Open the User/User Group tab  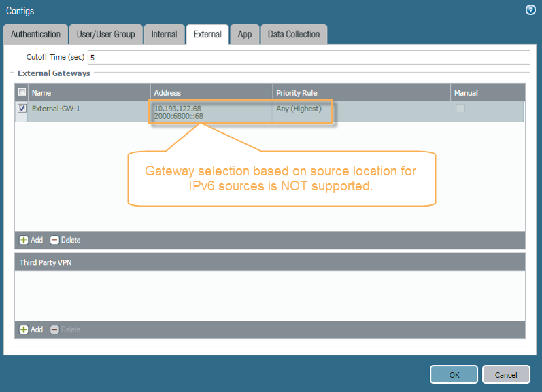pos(106,34)
